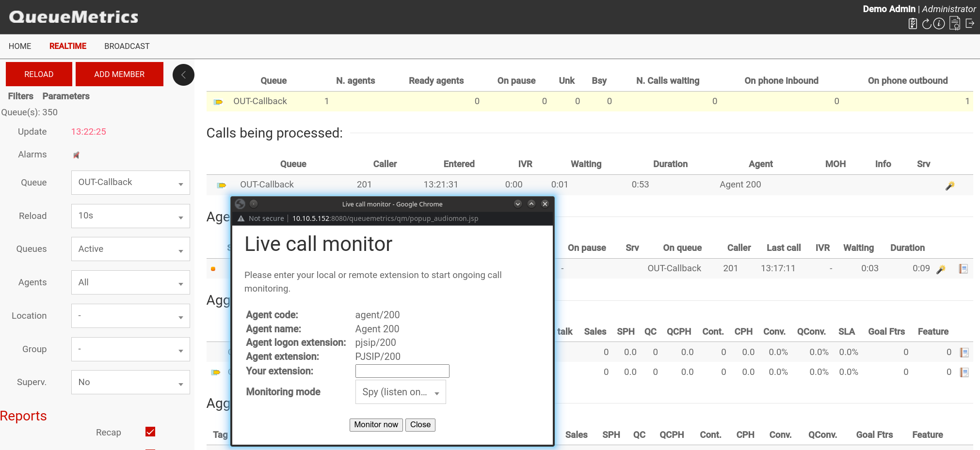Open the checklist clipboard icon in header
Screen dimensions: 980x450
(x=913, y=23)
